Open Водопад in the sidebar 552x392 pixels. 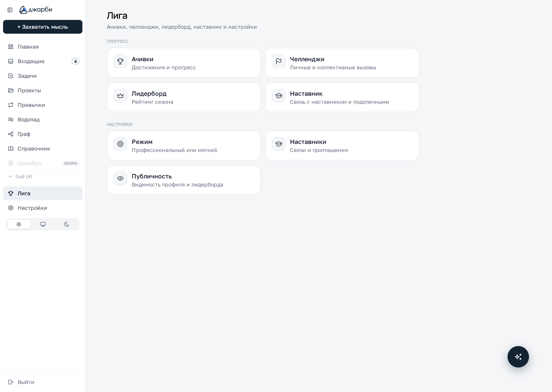pos(43,119)
